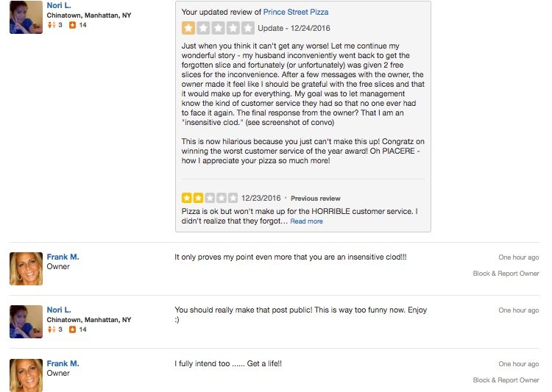
Task: Click the friends icon beside Nori L.'s updated review
Action: [x=51, y=25]
